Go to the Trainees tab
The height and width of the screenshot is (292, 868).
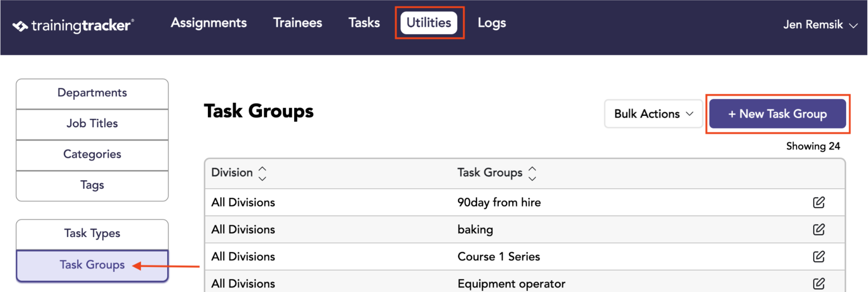[x=297, y=23]
